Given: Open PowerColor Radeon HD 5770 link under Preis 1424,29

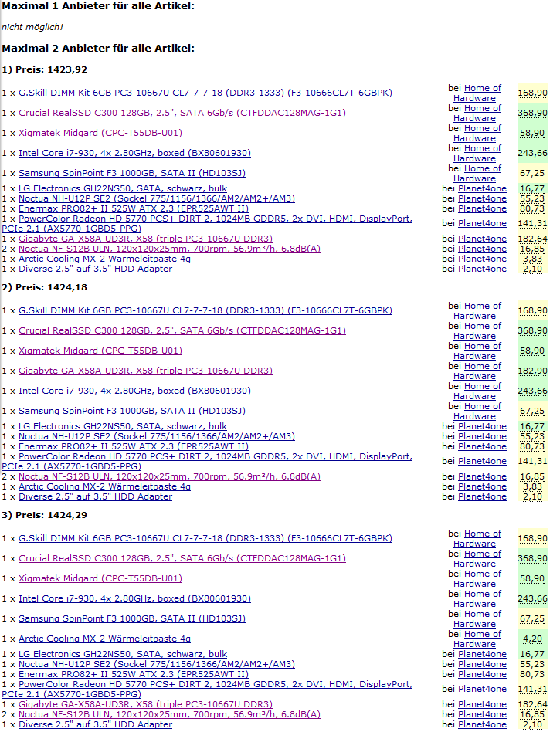Looking at the screenshot, I should (x=216, y=684).
